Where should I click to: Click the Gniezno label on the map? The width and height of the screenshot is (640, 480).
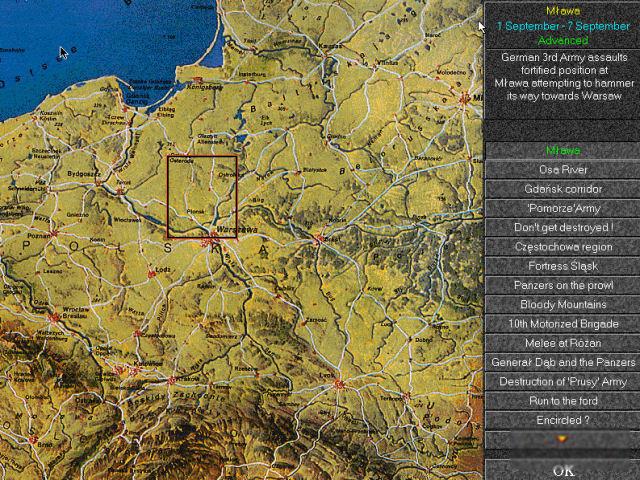[78, 215]
